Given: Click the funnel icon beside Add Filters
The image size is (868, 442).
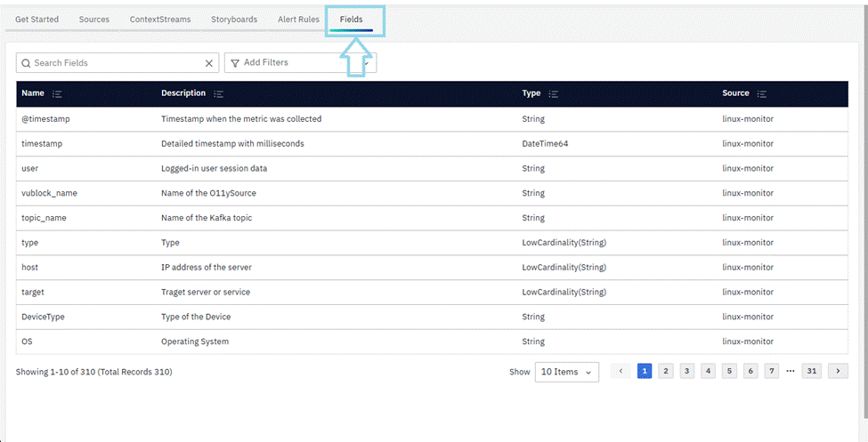Looking at the screenshot, I should 235,63.
